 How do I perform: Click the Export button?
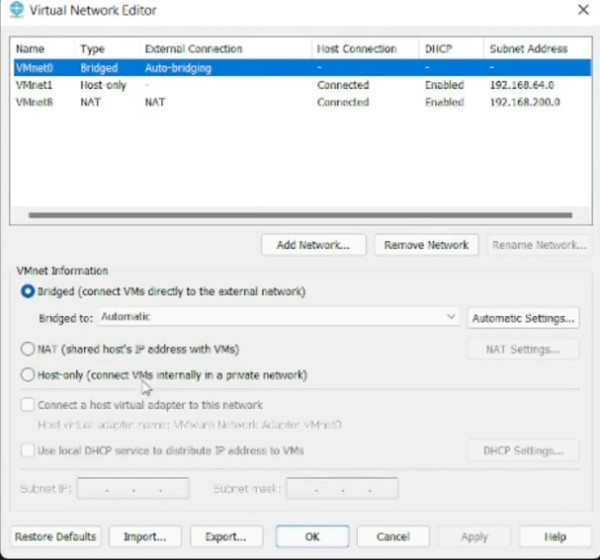point(226,537)
